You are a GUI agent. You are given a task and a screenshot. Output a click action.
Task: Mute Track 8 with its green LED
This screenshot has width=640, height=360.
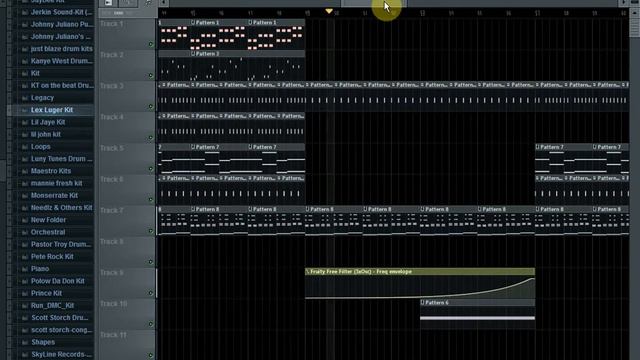point(151,262)
